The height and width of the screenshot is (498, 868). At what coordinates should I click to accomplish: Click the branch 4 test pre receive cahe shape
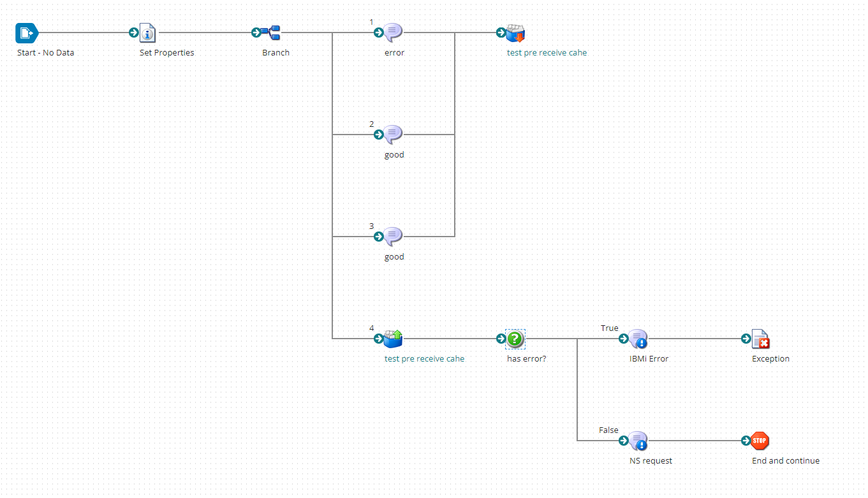pos(392,339)
